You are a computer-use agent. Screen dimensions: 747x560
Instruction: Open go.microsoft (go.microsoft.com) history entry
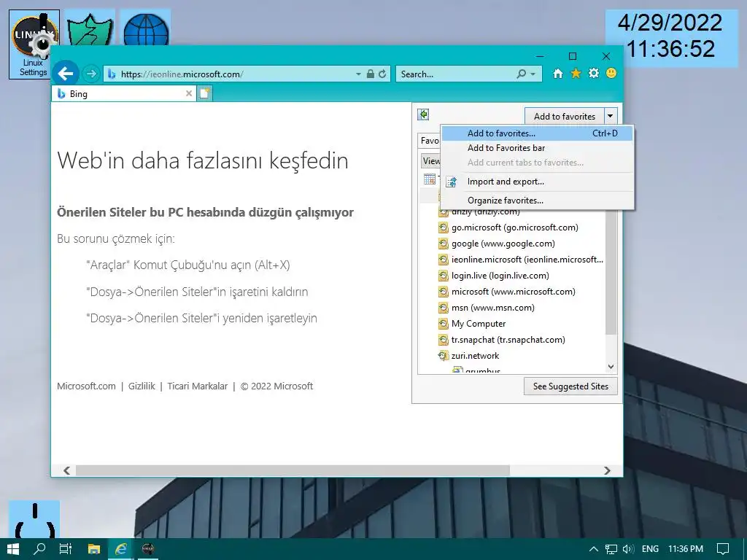point(508,227)
